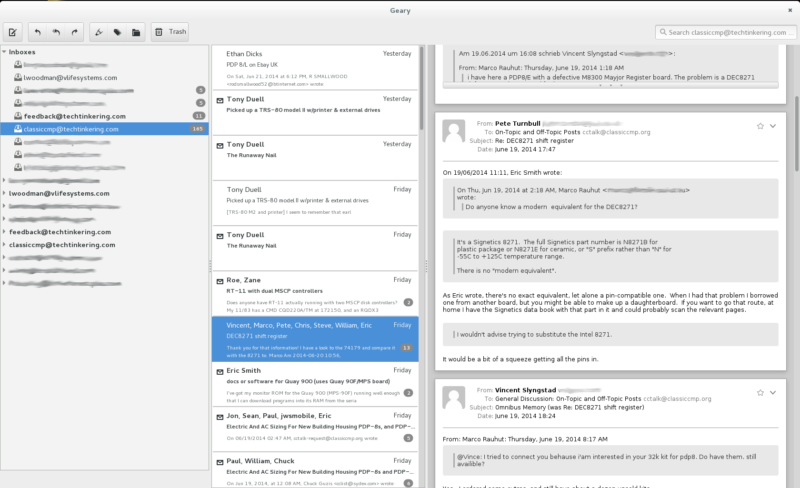Click message pane vertical scrollbar
Image resolution: width=800 pixels, height=488 pixels.
tap(796, 134)
